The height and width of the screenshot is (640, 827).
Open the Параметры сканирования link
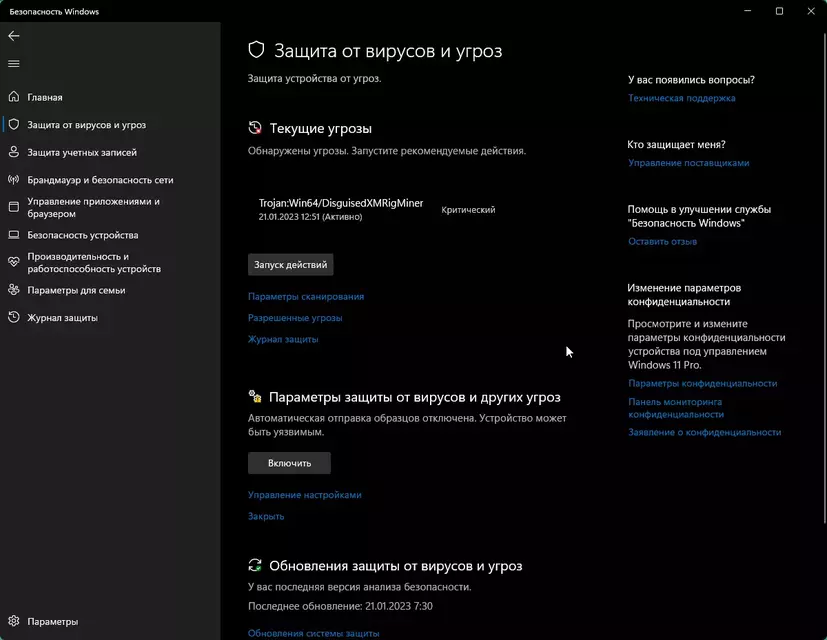click(306, 297)
